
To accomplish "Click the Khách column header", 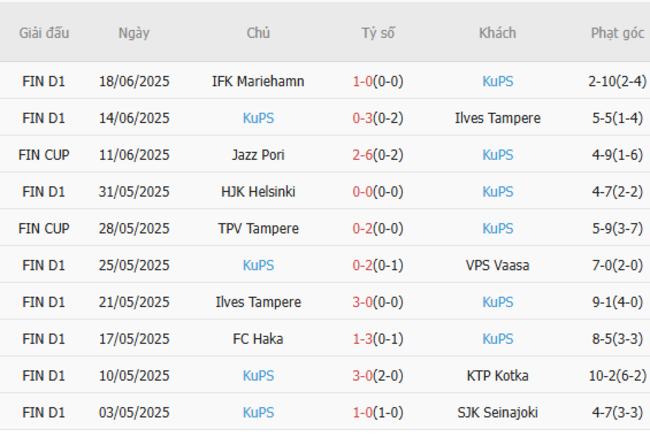I will pos(497,33).
